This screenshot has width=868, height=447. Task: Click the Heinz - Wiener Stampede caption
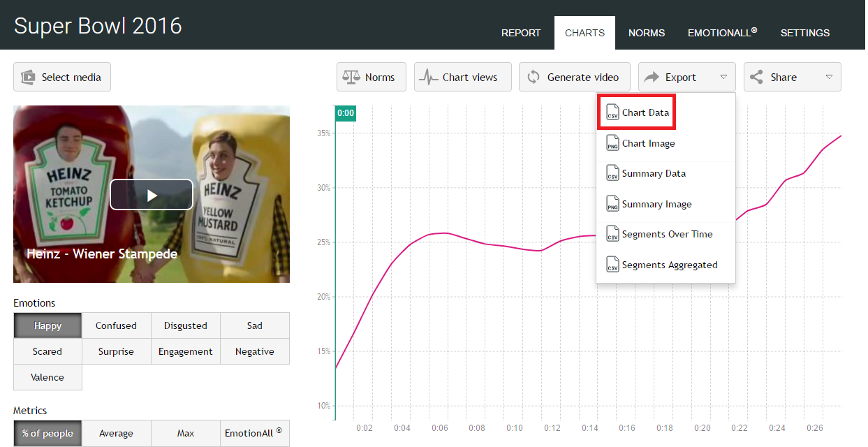pos(102,254)
